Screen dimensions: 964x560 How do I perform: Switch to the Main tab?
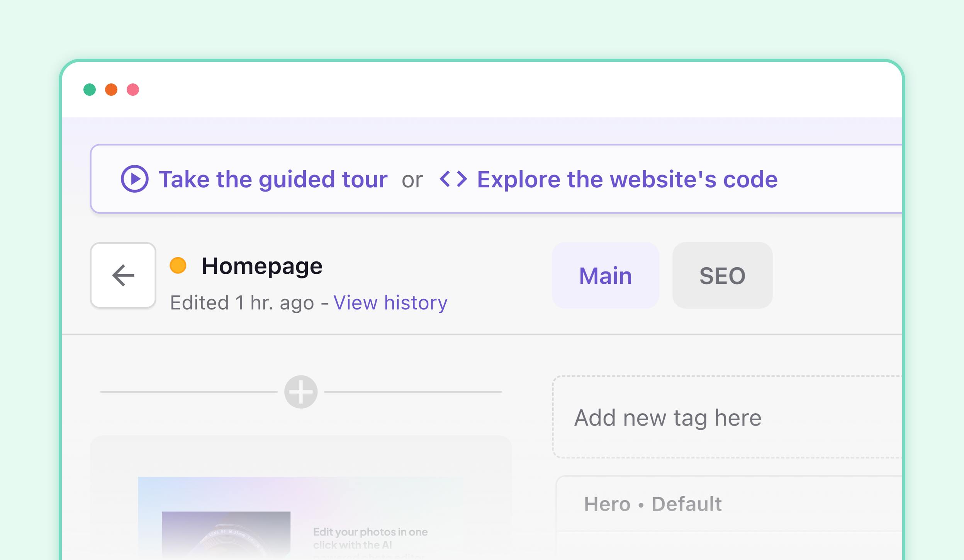[605, 275]
